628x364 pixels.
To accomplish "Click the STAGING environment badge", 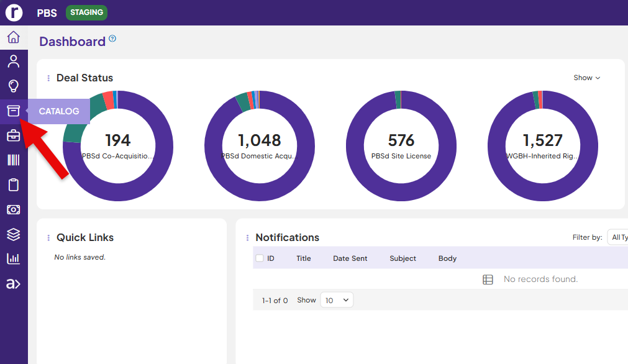I will click(86, 12).
